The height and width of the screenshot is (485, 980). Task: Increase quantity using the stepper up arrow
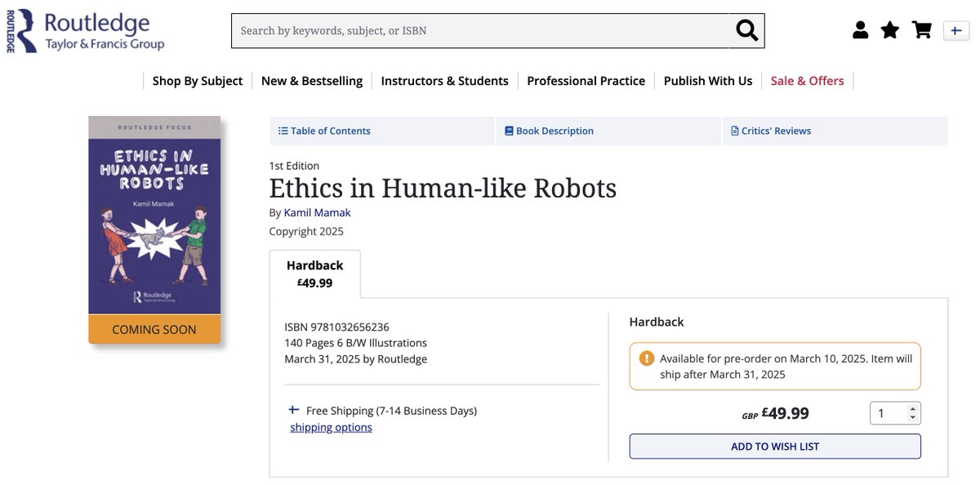tap(913, 408)
